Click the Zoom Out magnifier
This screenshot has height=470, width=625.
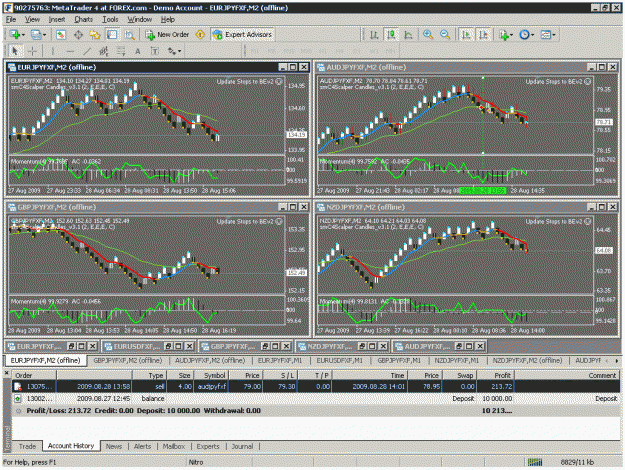click(445, 35)
